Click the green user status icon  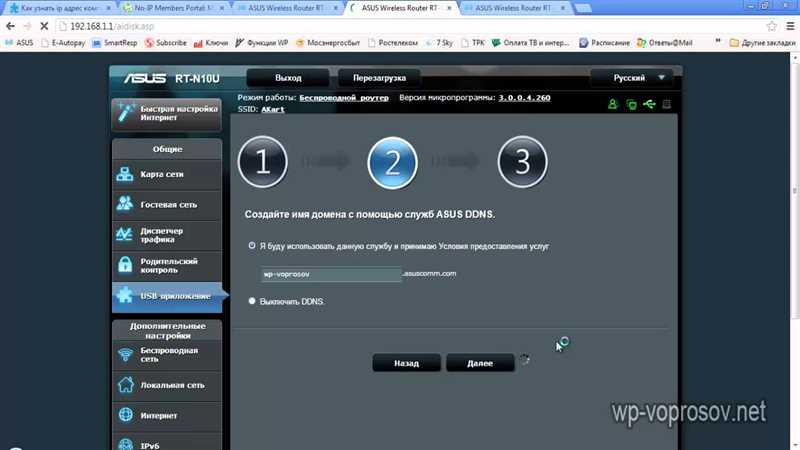pyautogui.click(x=613, y=104)
